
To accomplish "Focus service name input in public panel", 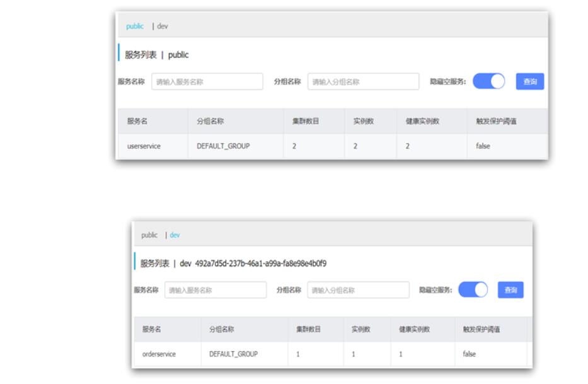I will 207,81.
